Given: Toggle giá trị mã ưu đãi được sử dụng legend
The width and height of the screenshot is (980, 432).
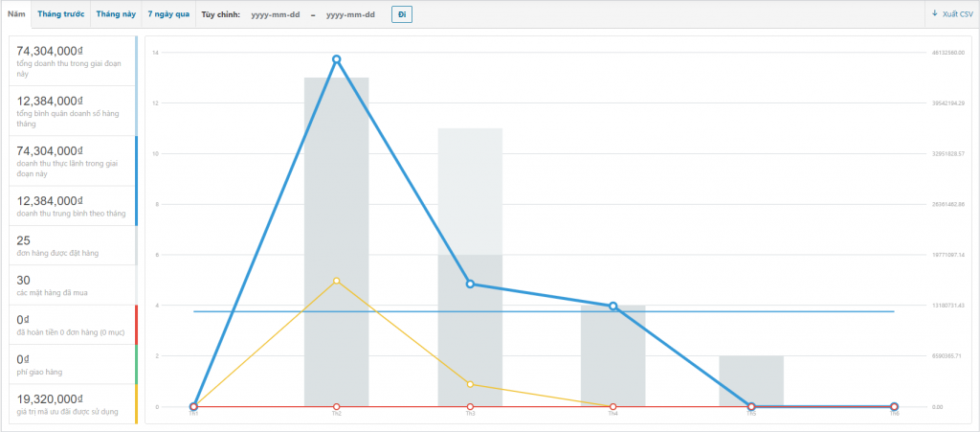Looking at the screenshot, I should pyautogui.click(x=73, y=404).
